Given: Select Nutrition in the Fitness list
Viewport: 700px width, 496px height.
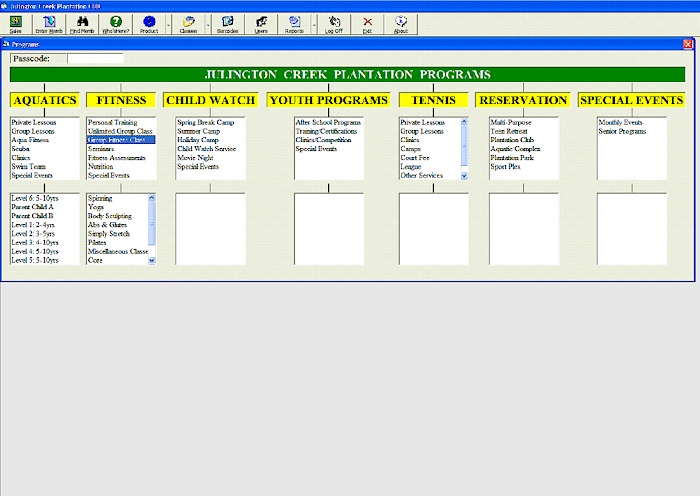Looking at the screenshot, I should coord(100,167).
